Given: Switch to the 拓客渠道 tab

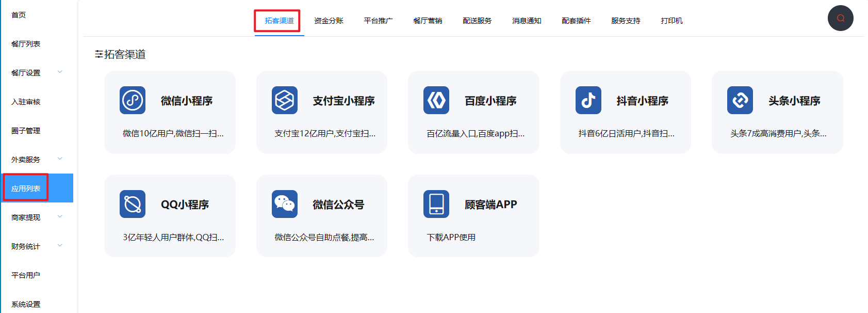Looking at the screenshot, I should (x=279, y=21).
